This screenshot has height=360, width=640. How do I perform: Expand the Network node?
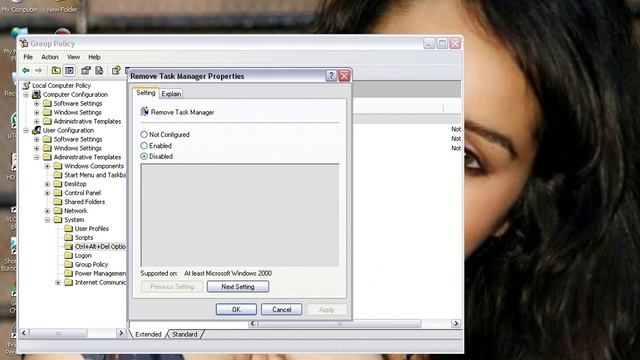[x=47, y=211]
